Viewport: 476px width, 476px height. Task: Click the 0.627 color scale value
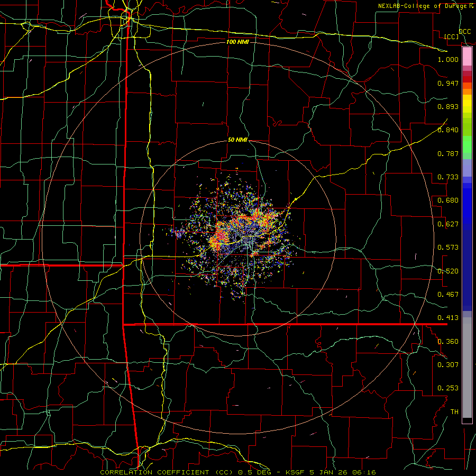coord(448,224)
